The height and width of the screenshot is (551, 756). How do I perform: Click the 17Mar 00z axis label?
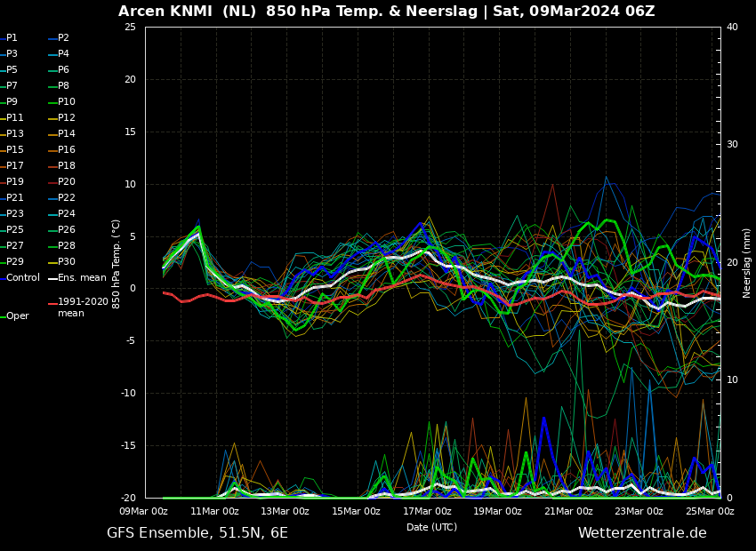click(427, 512)
